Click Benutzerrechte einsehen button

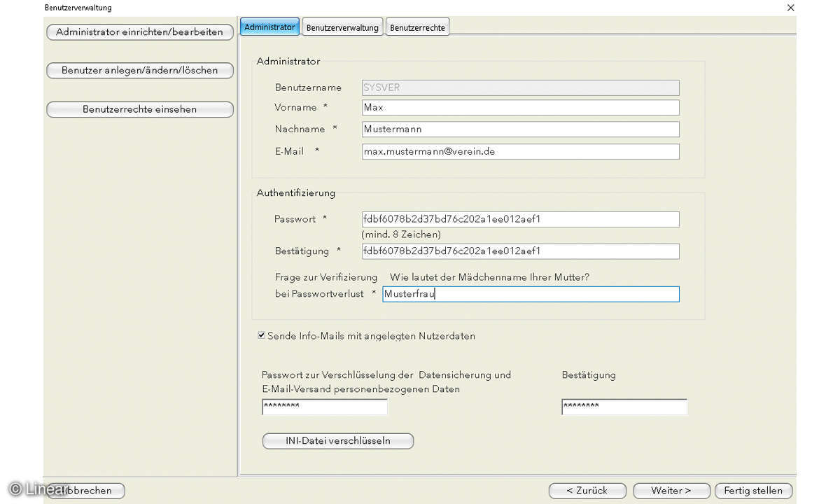pyautogui.click(x=139, y=110)
